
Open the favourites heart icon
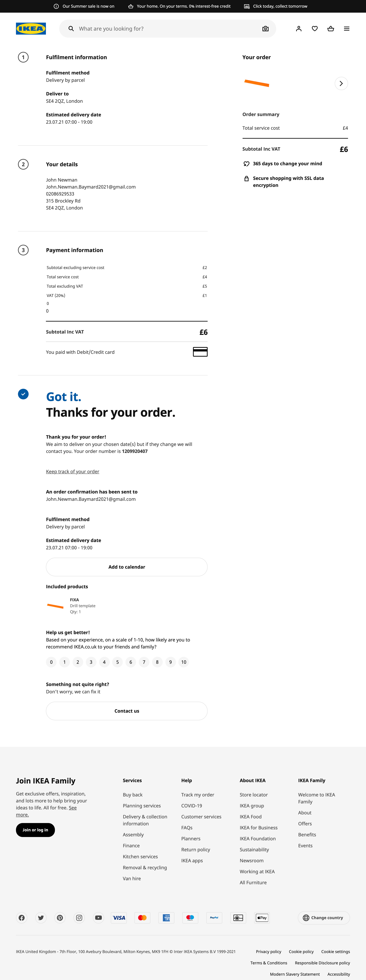315,29
